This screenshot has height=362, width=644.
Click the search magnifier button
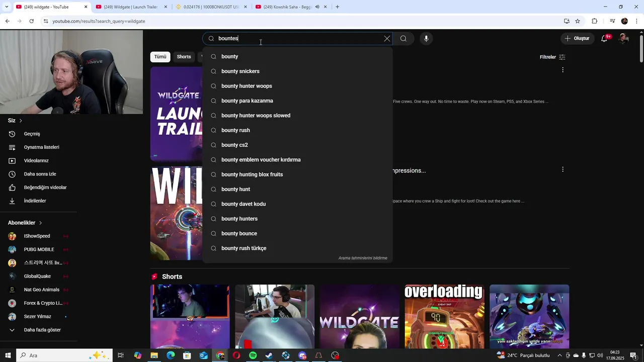point(404,39)
